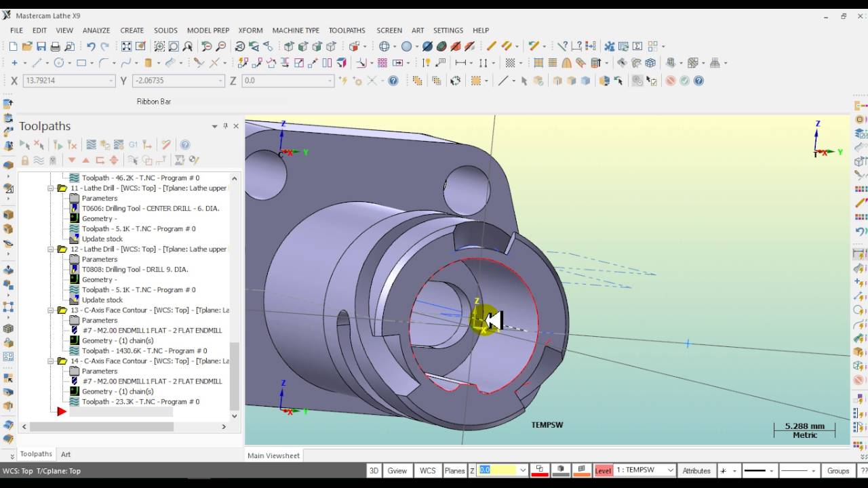868x488 pixels.
Task: Open the status bar Z depth dropdown
Action: [522, 470]
